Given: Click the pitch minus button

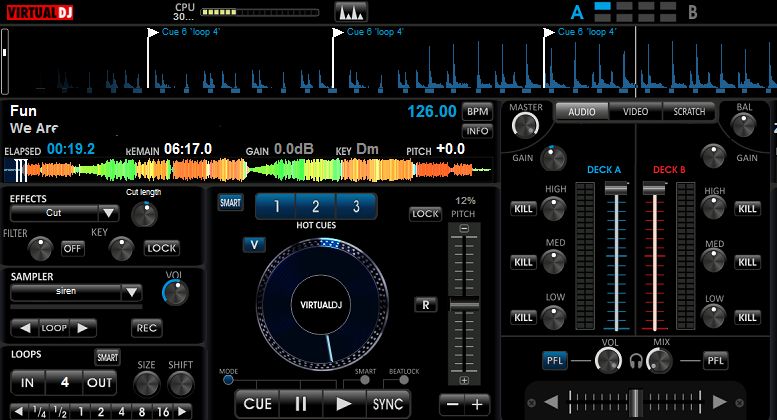Looking at the screenshot, I should tap(451, 404).
